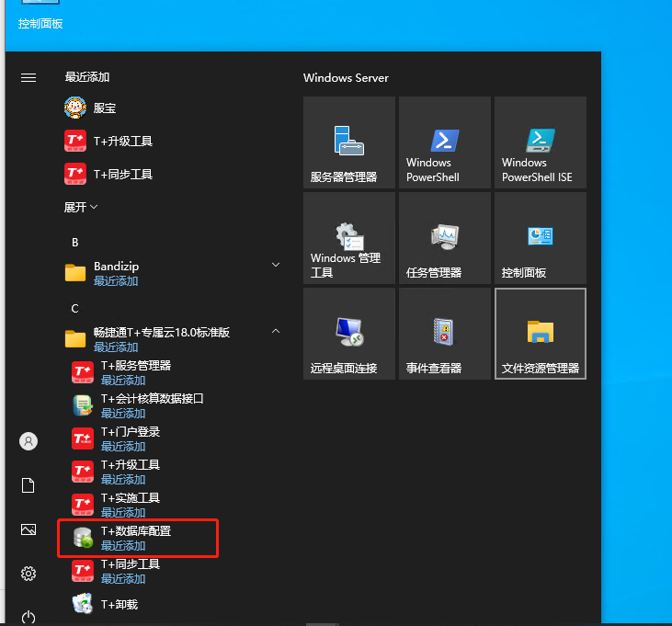Image resolution: width=672 pixels, height=626 pixels.
Task: Click the 最近添加 heading
Action: (87, 77)
